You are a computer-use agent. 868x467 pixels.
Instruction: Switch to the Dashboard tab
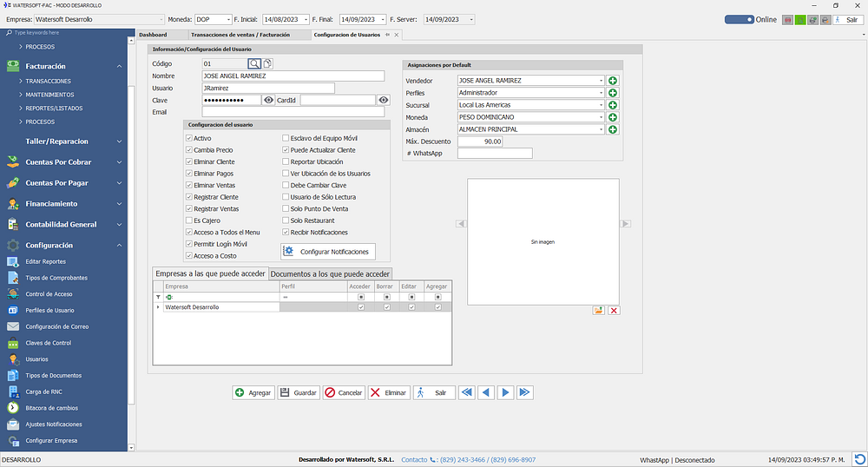[x=153, y=35]
